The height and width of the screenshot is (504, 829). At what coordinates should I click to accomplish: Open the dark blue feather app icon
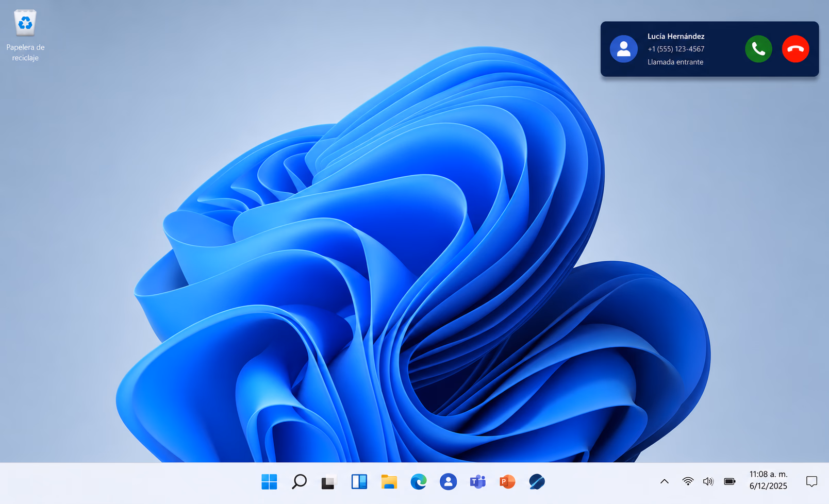click(x=537, y=482)
